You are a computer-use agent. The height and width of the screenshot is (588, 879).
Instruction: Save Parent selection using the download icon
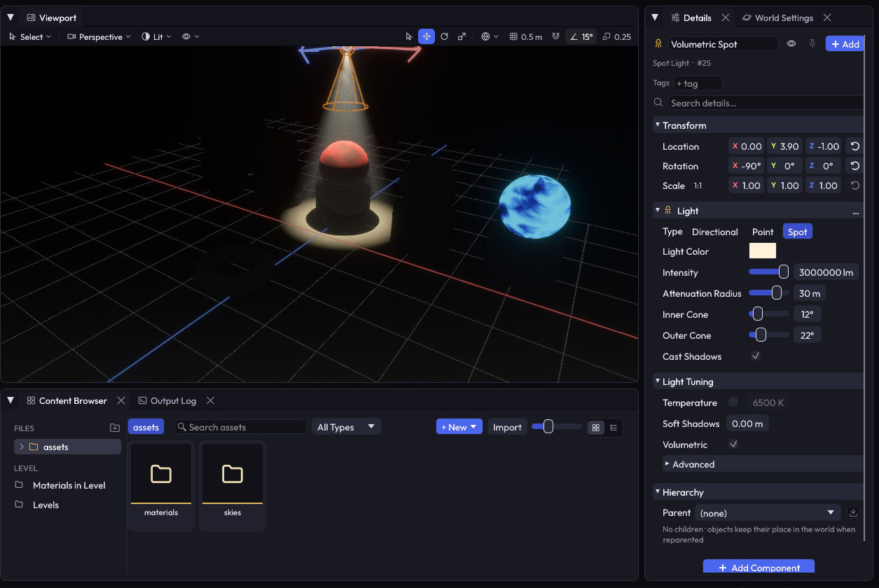853,512
